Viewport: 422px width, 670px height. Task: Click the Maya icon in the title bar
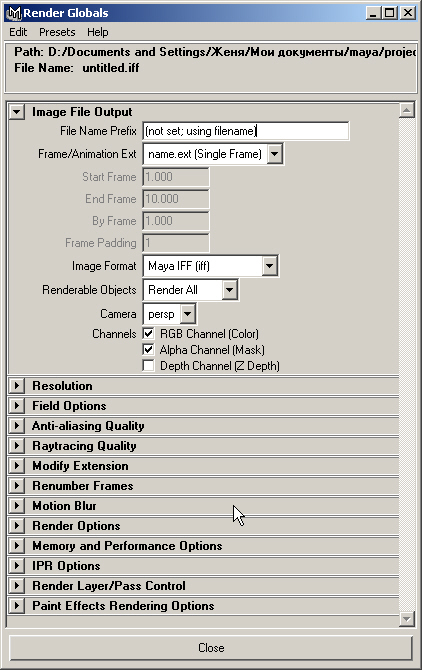[x=14, y=13]
